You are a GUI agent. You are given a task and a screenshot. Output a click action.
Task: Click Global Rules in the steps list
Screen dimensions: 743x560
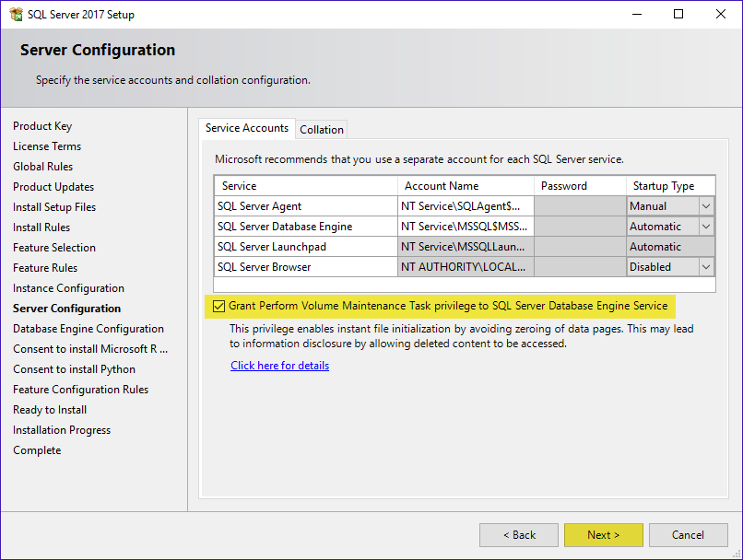(42, 167)
